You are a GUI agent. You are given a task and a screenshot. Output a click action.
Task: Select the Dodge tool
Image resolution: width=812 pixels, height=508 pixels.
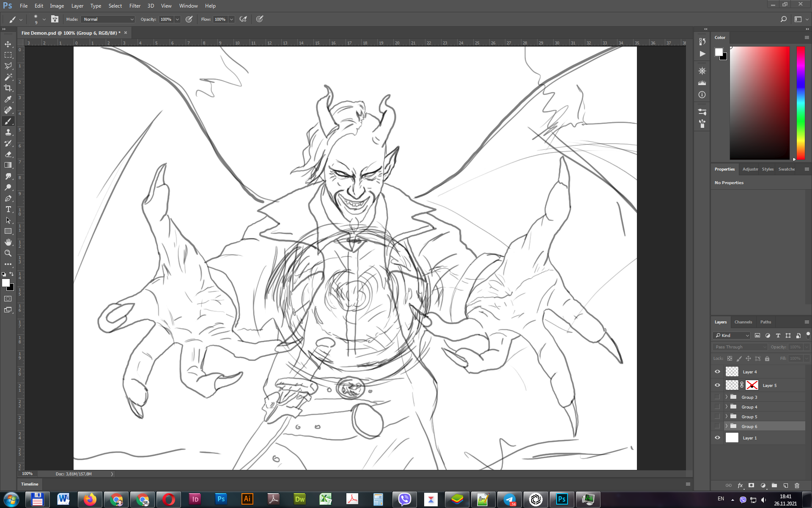click(x=8, y=187)
